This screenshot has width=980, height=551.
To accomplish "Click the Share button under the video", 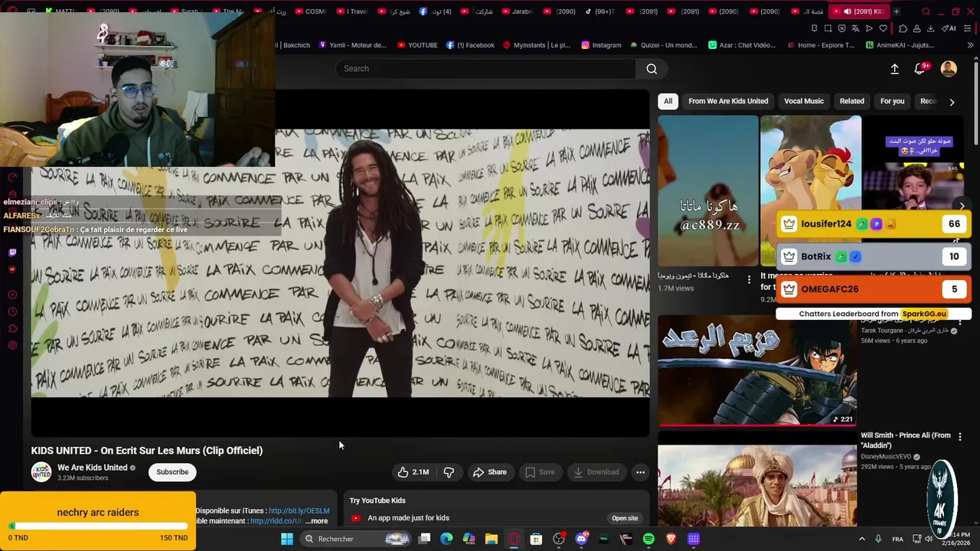I will [x=490, y=472].
